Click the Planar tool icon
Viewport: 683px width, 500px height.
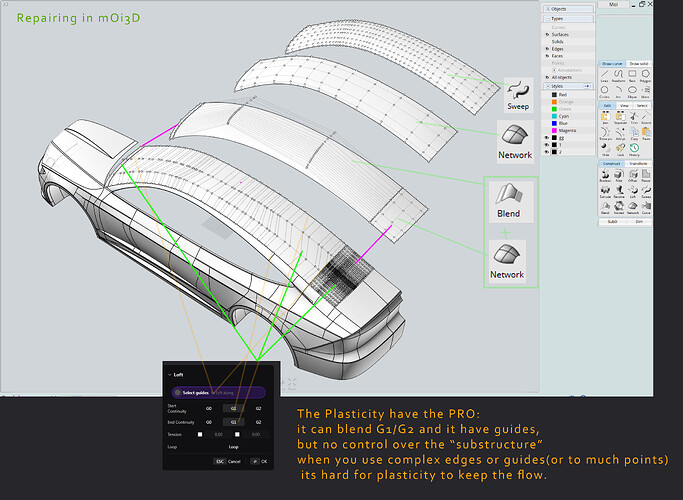(x=646, y=176)
